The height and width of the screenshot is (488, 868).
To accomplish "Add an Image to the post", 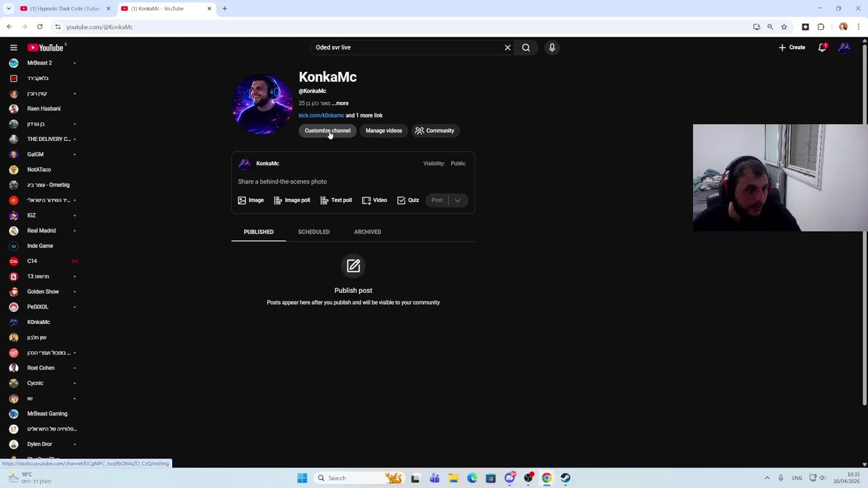I will tap(251, 200).
